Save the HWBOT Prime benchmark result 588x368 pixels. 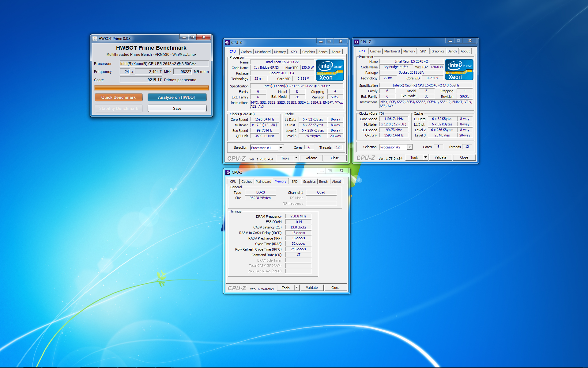pyautogui.click(x=177, y=108)
